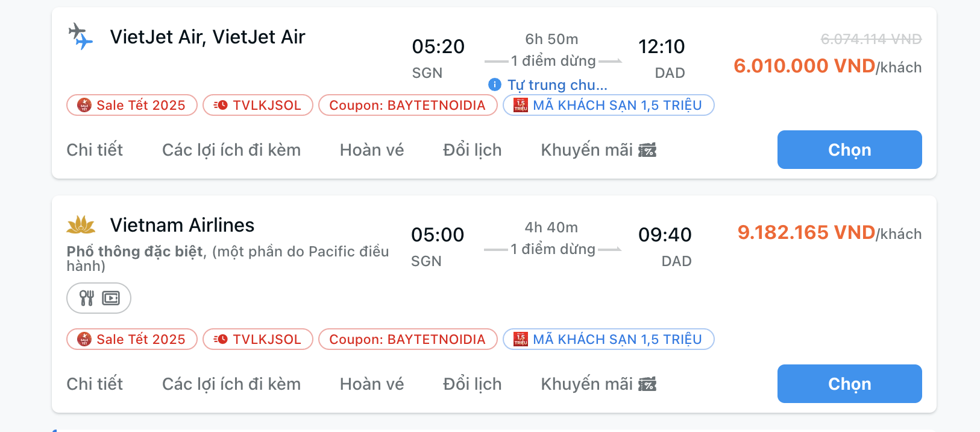Select the in-flight meal icon on Vietnam Airlines
The image size is (980, 432).
click(87, 298)
